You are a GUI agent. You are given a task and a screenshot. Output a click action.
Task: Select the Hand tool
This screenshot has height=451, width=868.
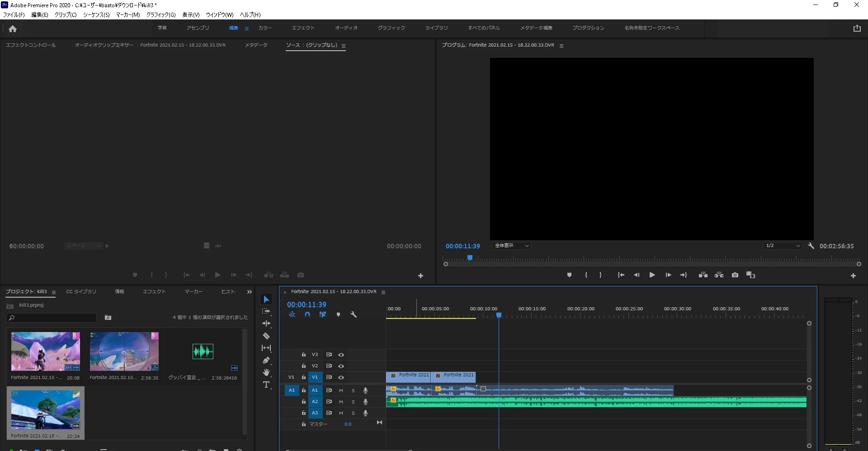tap(266, 372)
